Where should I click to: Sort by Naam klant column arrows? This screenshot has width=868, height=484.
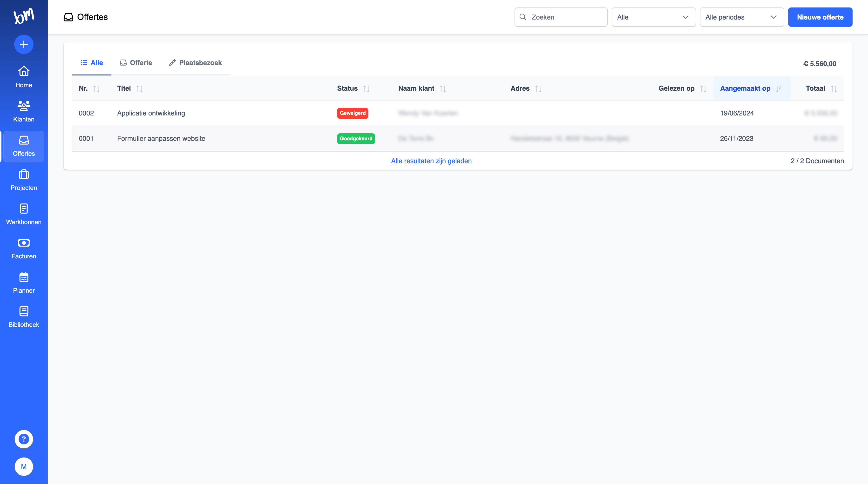[x=443, y=89]
